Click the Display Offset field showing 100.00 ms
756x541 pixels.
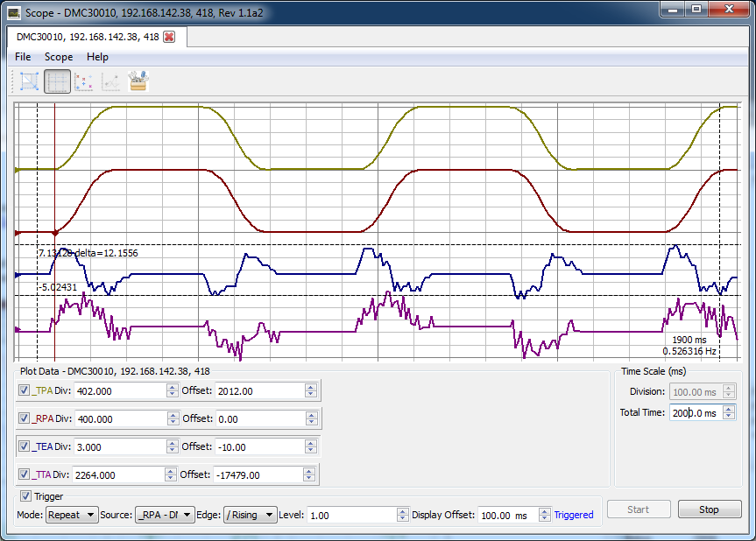click(508, 515)
